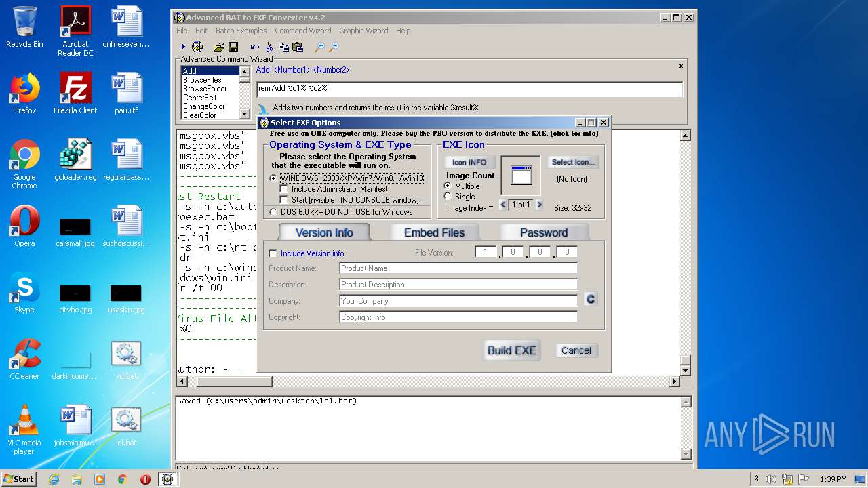
Task: Click the EXE icon preview image
Action: tap(521, 176)
